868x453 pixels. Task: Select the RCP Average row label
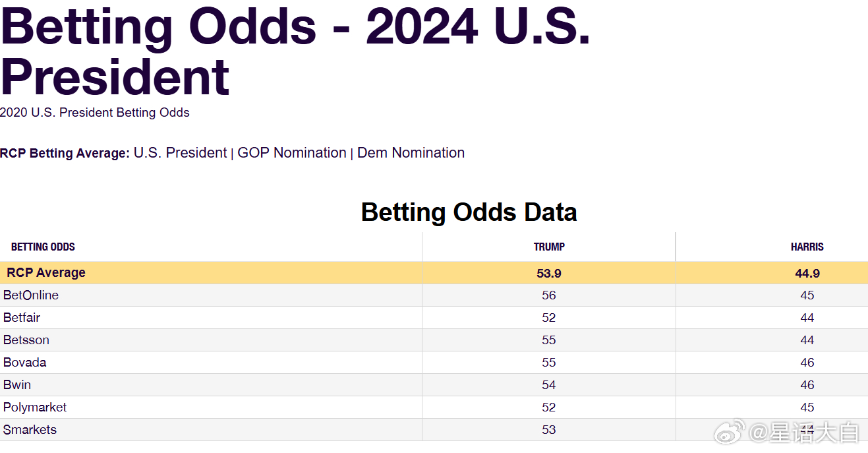click(x=46, y=273)
